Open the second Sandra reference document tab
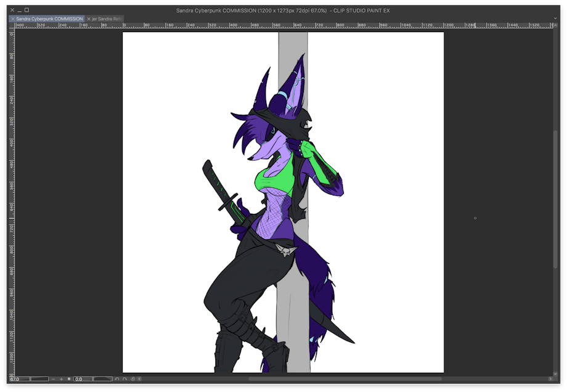The width and height of the screenshot is (567, 392). (x=107, y=19)
